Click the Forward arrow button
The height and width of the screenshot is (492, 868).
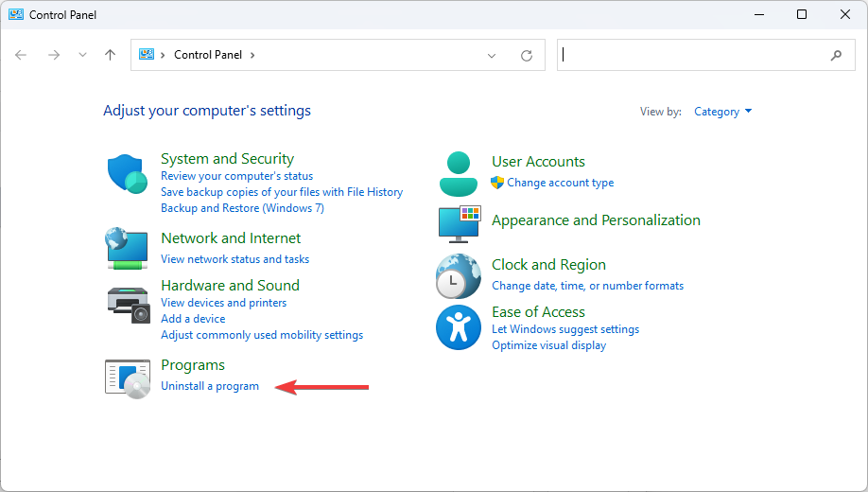(x=54, y=55)
